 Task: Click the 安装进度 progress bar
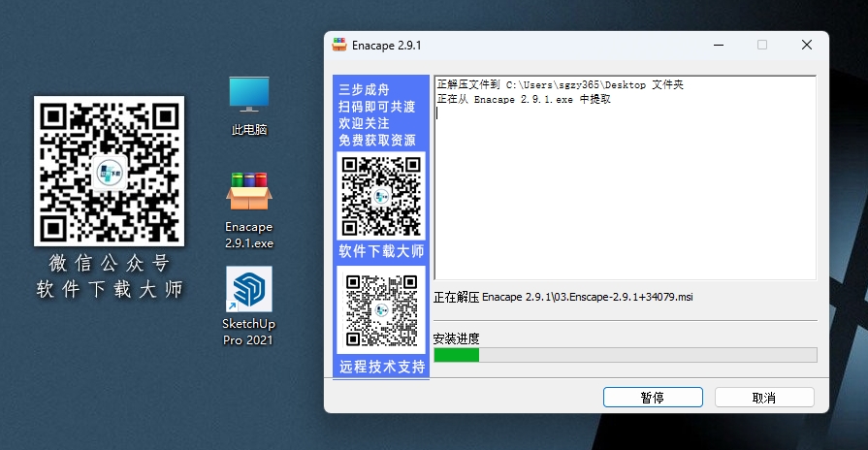point(625,355)
